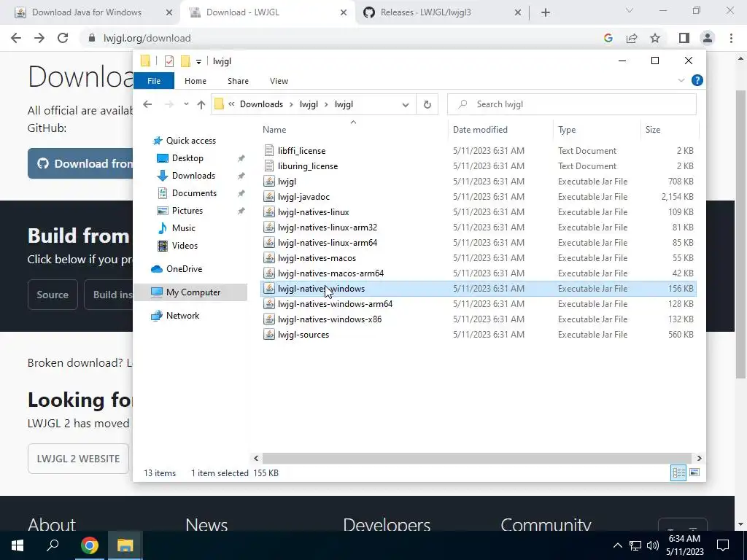Switch to the Share ribbon tab

coord(239,81)
